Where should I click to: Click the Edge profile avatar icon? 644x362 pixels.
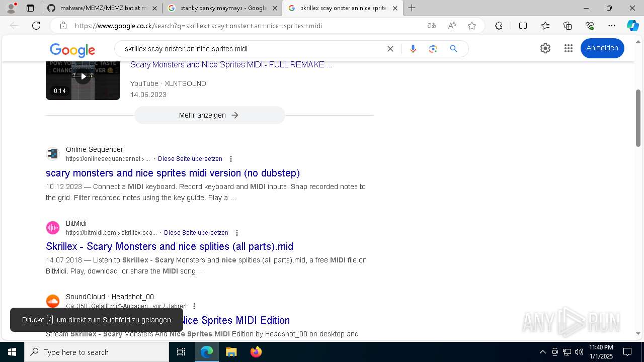pyautogui.click(x=11, y=8)
